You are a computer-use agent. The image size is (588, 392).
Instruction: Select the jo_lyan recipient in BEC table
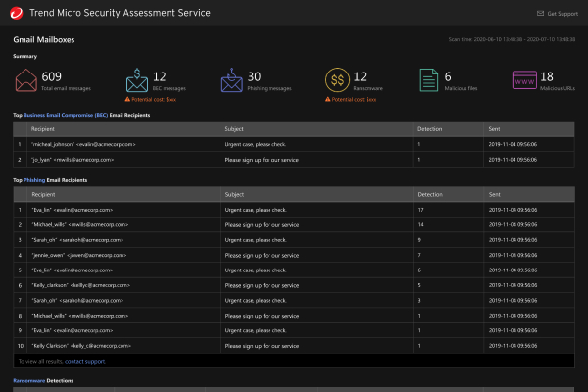tap(73, 160)
